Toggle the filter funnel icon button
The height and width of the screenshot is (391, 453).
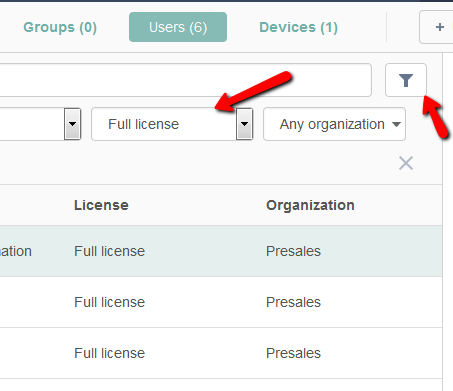(x=406, y=80)
